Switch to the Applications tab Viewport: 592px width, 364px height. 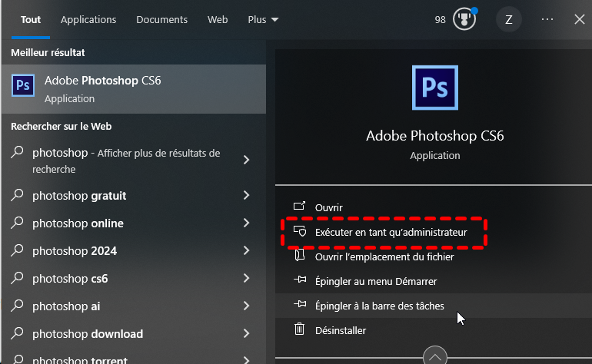pyautogui.click(x=88, y=19)
